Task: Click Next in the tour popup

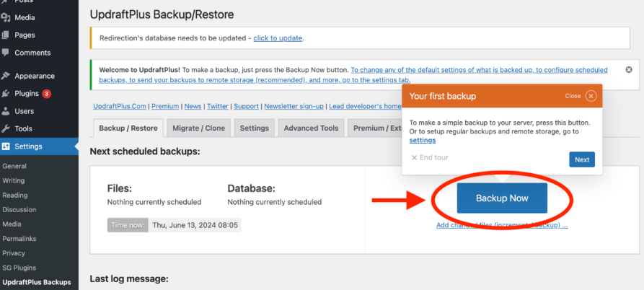Action: click(x=581, y=159)
